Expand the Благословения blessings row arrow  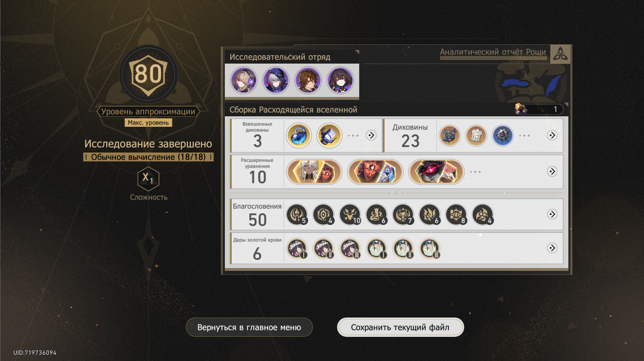click(552, 214)
